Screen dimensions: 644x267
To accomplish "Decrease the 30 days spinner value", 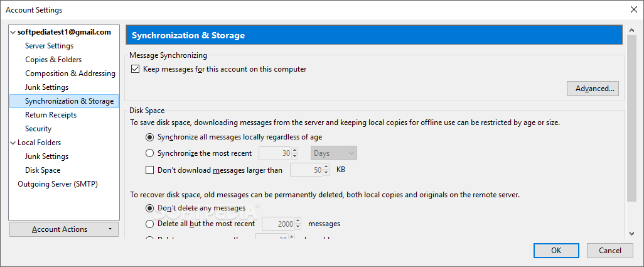I will coord(294,156).
